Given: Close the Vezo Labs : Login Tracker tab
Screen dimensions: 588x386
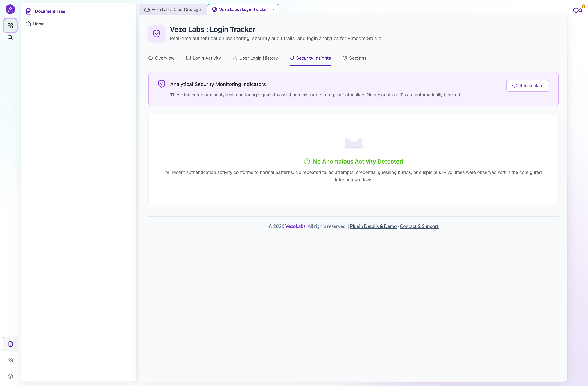Looking at the screenshot, I should (x=274, y=10).
